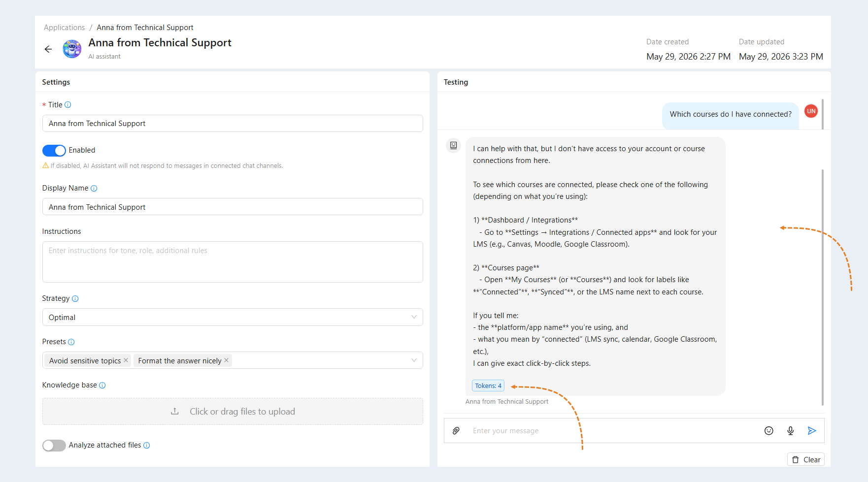Viewport: 868px width, 482px height.
Task: Clear the test chat
Action: [806, 460]
